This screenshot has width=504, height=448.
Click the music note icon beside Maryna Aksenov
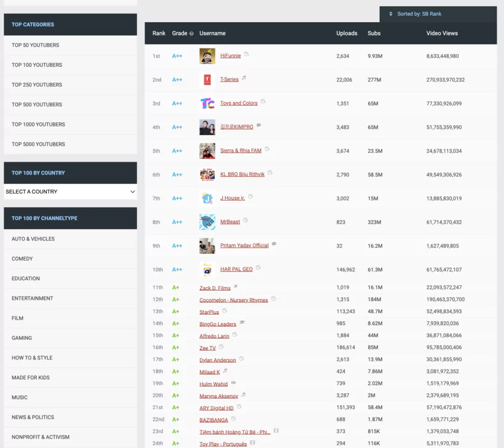[243, 395]
